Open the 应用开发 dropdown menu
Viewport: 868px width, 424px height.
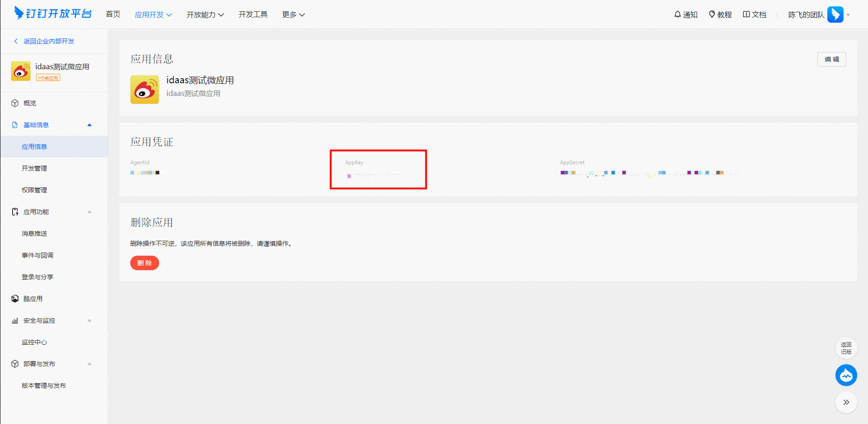pyautogui.click(x=153, y=14)
